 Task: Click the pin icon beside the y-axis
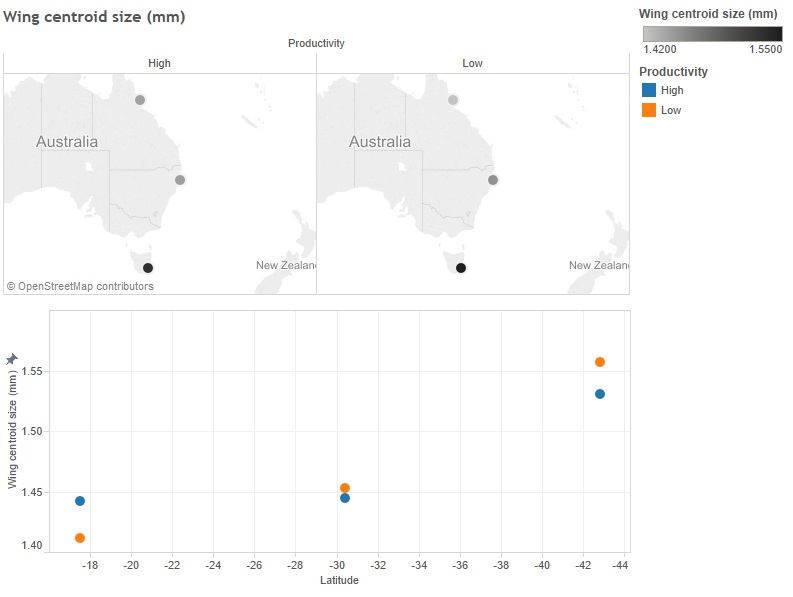(12, 359)
